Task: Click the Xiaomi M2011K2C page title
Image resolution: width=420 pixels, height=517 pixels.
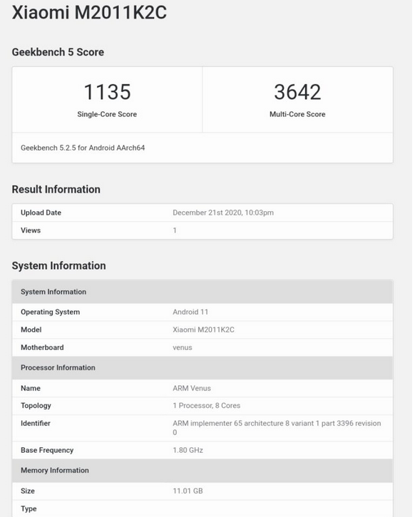Action: [x=89, y=13]
